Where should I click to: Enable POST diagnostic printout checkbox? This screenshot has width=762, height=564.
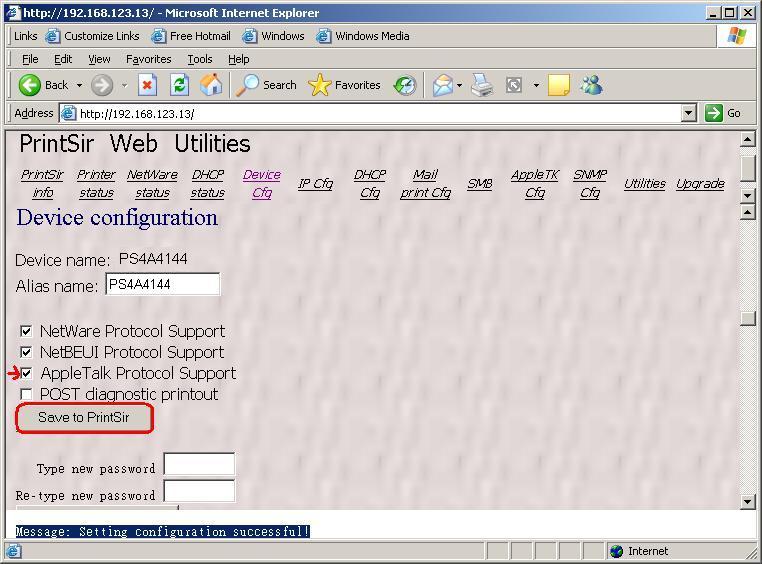point(26,394)
